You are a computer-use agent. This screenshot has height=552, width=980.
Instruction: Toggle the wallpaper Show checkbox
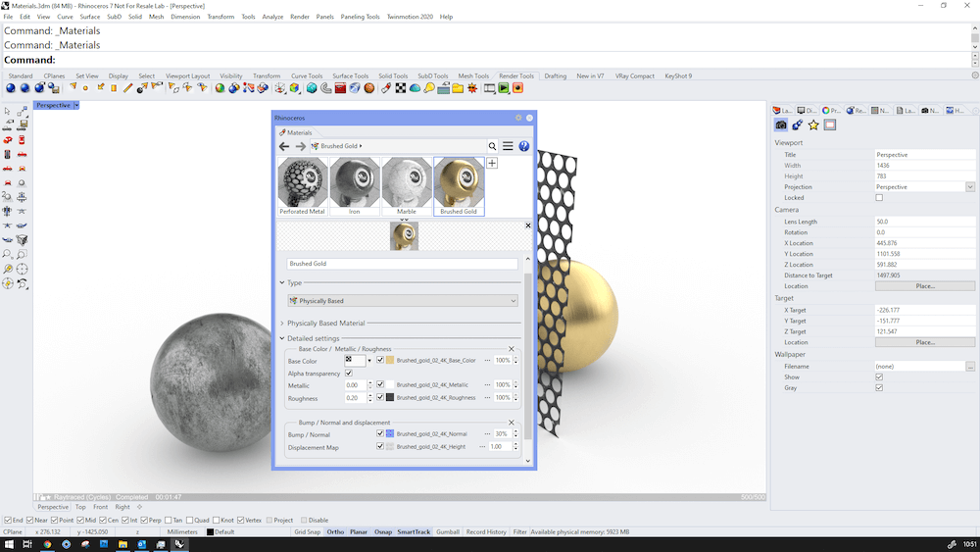pos(879,376)
